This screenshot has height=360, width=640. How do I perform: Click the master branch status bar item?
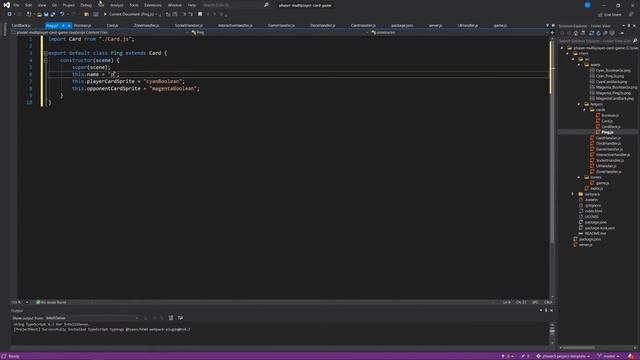[608, 356]
